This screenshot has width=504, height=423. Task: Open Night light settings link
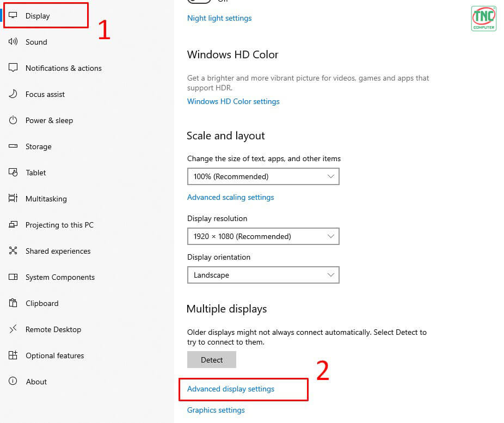point(219,19)
